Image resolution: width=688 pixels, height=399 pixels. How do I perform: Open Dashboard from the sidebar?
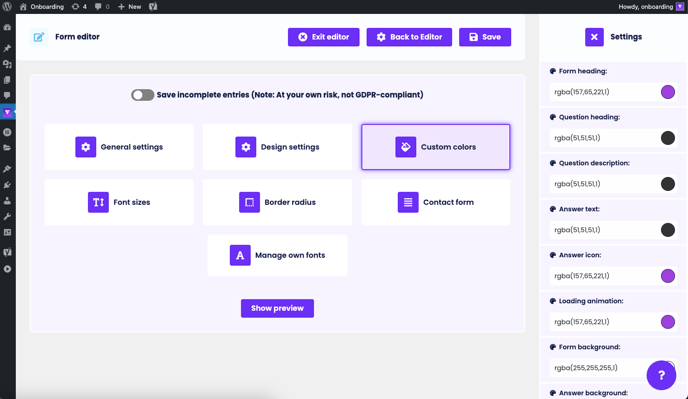click(x=7, y=27)
